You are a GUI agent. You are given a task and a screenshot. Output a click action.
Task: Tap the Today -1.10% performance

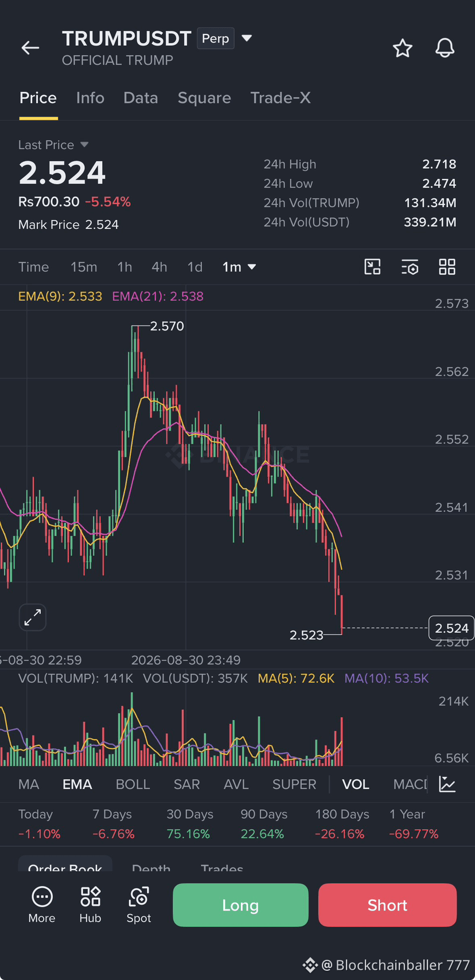coord(39,824)
